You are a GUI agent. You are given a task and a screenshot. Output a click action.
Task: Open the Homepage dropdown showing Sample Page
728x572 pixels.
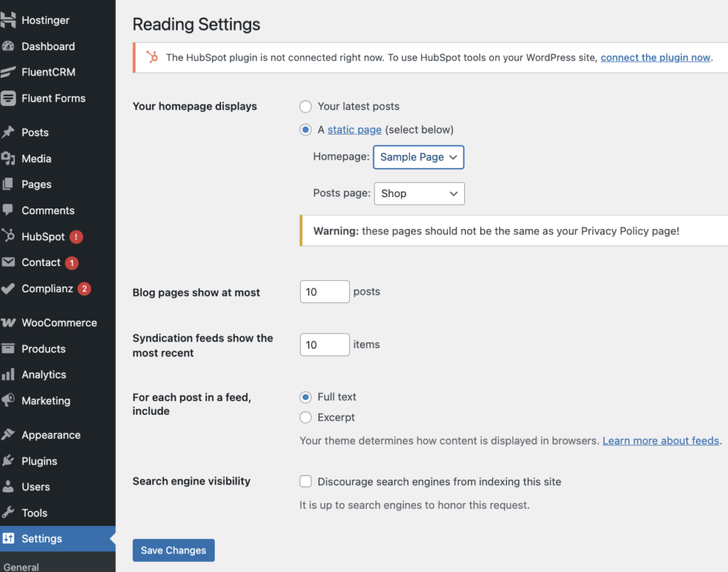[x=419, y=157]
